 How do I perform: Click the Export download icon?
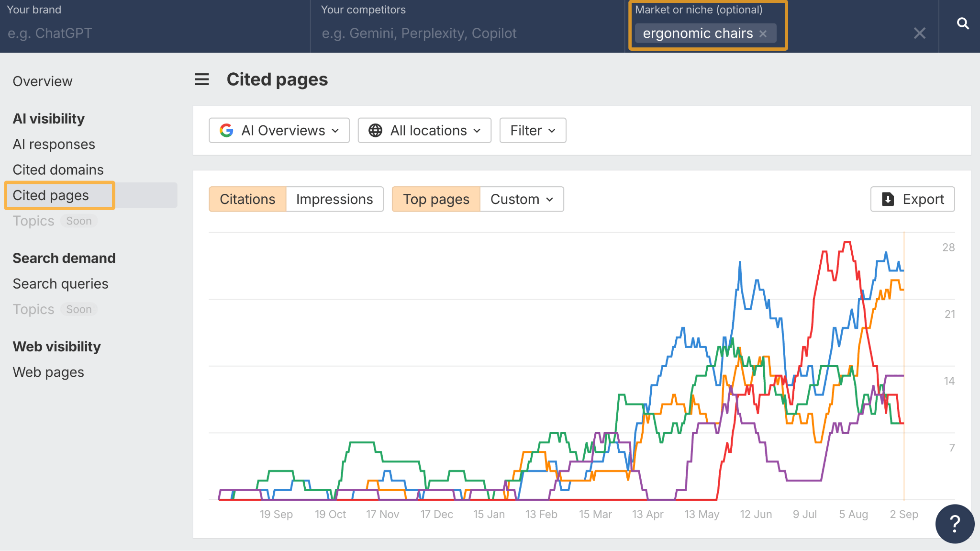click(x=888, y=199)
